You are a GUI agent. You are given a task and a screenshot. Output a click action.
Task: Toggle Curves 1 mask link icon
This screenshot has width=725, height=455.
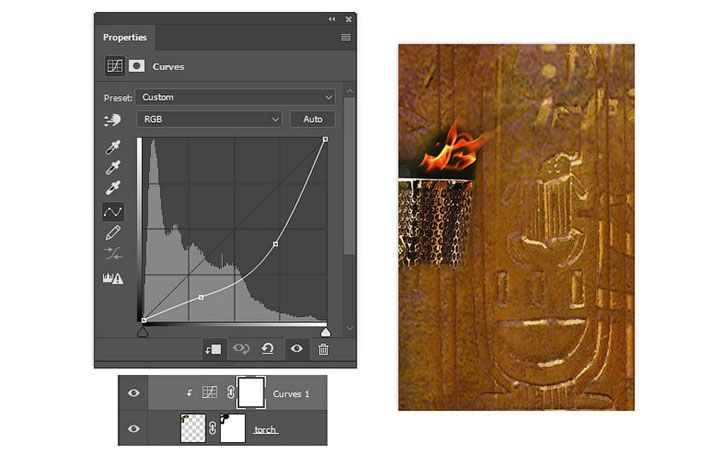(x=230, y=393)
